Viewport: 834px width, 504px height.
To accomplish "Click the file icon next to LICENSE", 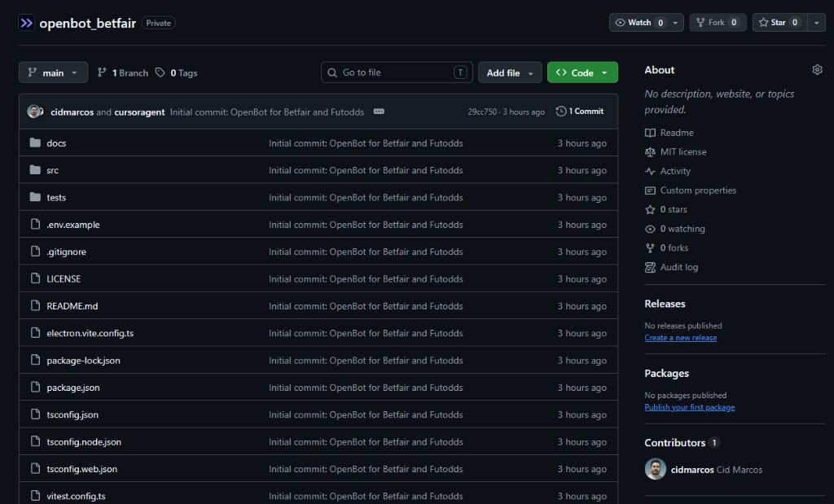I will coord(35,278).
